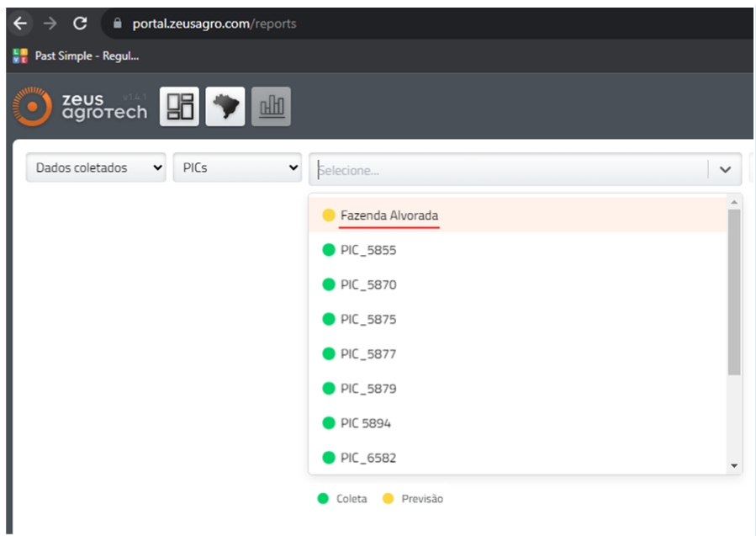Click scrollbar down arrow in list

click(x=734, y=465)
